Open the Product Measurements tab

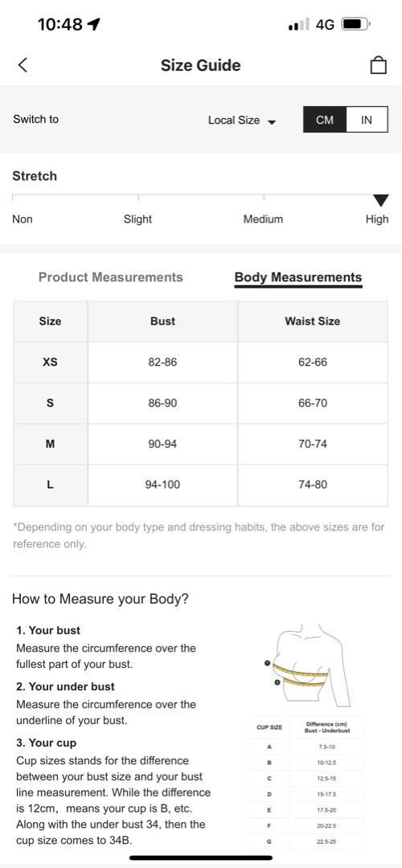111,277
